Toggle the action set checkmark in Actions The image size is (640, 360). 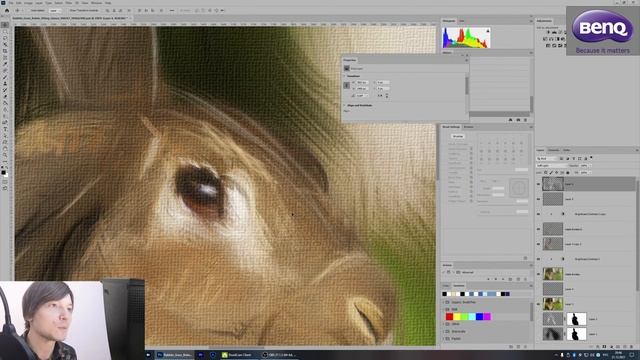click(x=444, y=272)
